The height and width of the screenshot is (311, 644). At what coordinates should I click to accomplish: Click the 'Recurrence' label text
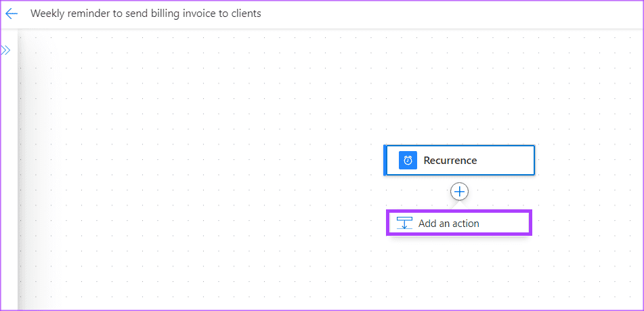(x=450, y=161)
